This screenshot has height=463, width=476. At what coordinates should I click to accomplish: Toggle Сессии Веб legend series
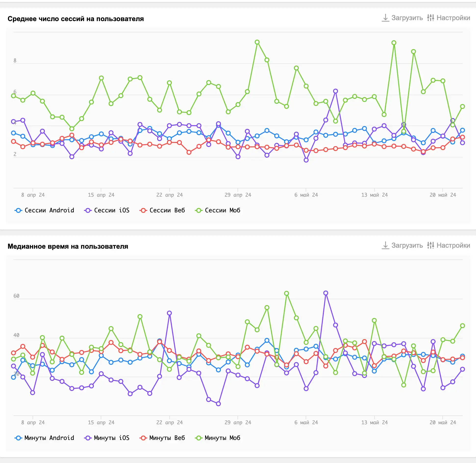162,210
